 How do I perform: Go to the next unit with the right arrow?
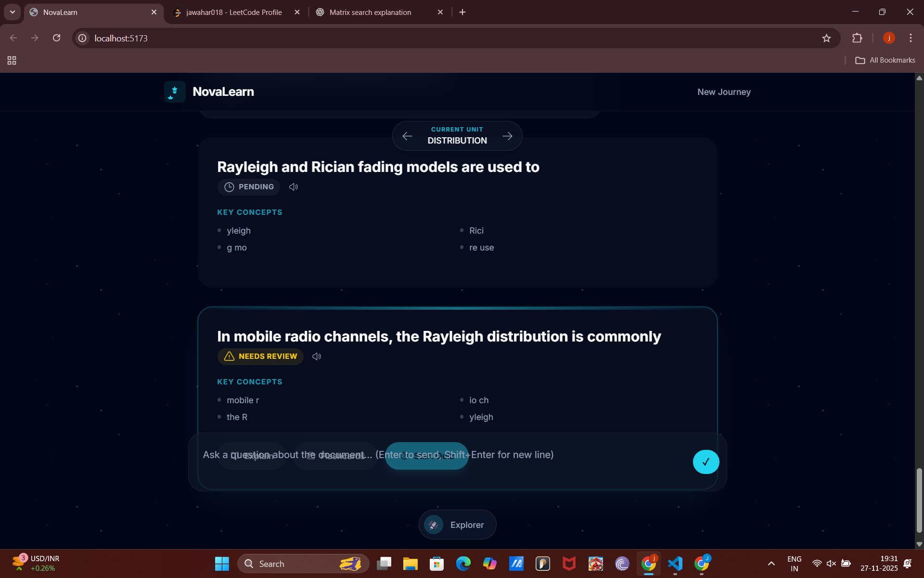coord(507,136)
